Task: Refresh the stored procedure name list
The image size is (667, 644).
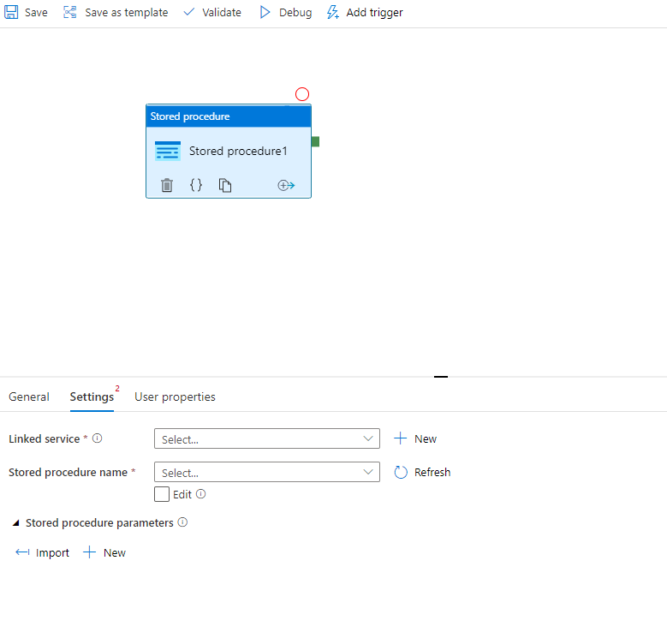Action: click(422, 472)
